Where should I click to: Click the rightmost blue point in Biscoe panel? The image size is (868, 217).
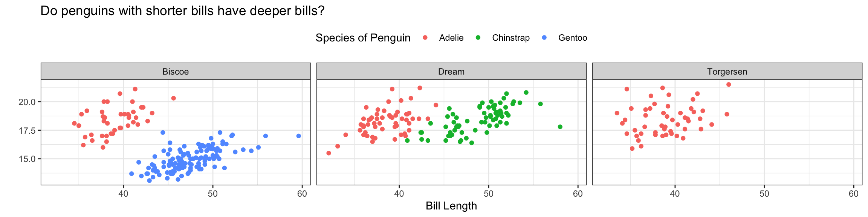coord(299,136)
